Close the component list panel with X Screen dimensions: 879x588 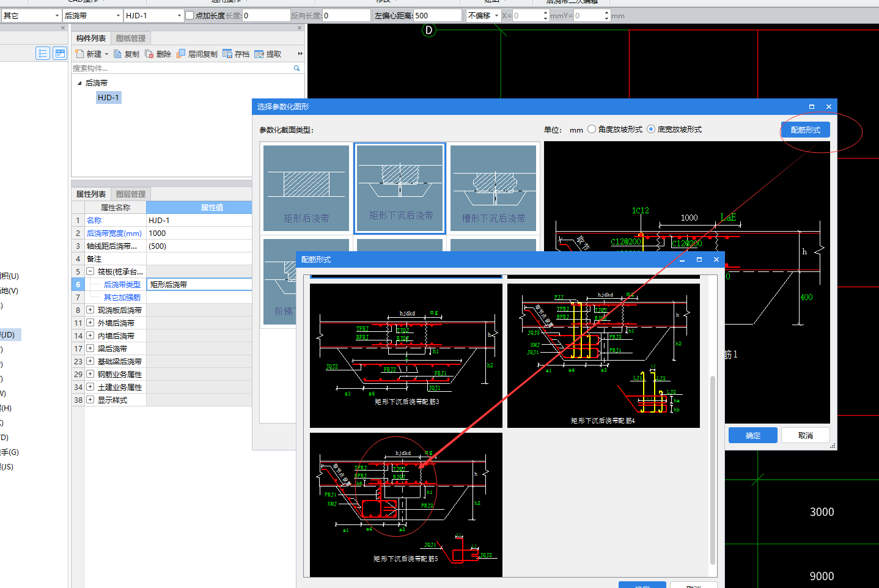tap(300, 28)
